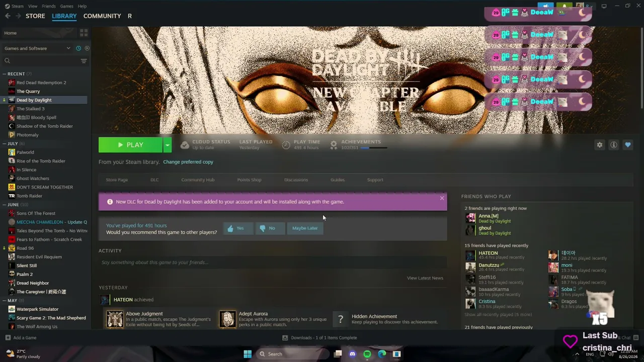
Task: Select Shadow of the Tomb Raider
Action: pyautogui.click(x=45, y=126)
